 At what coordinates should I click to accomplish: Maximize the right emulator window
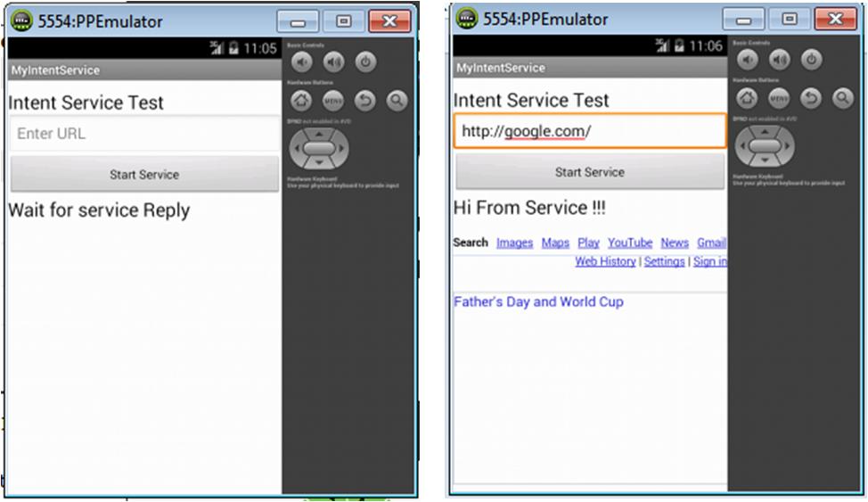(x=790, y=20)
